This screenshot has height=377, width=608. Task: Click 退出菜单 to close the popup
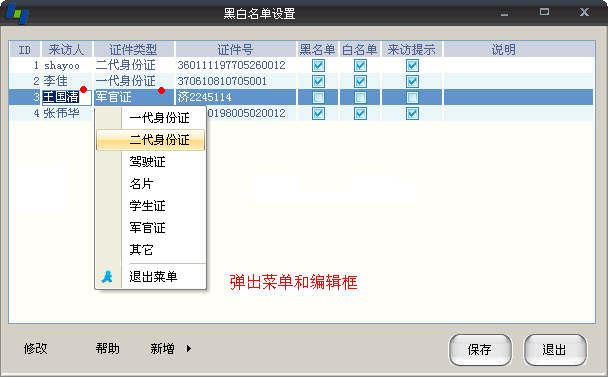151,277
